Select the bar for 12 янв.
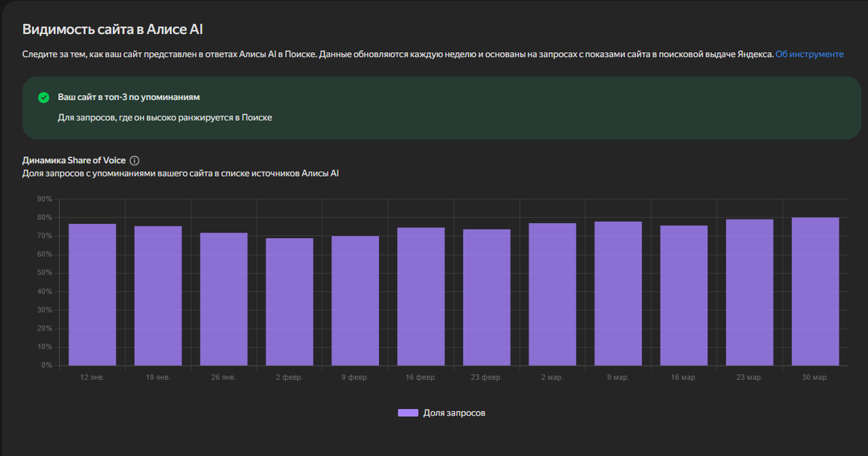 tap(93, 295)
